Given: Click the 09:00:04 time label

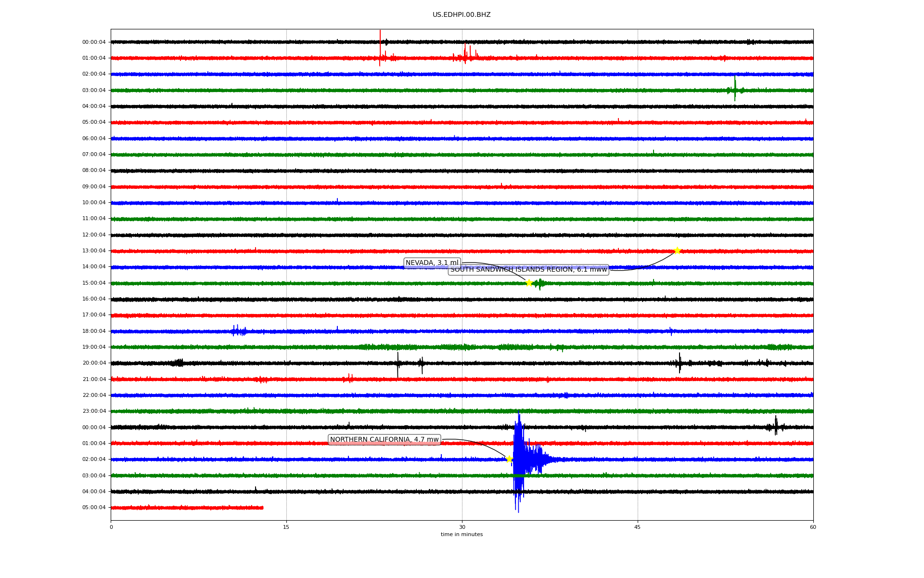Looking at the screenshot, I should pos(94,187).
